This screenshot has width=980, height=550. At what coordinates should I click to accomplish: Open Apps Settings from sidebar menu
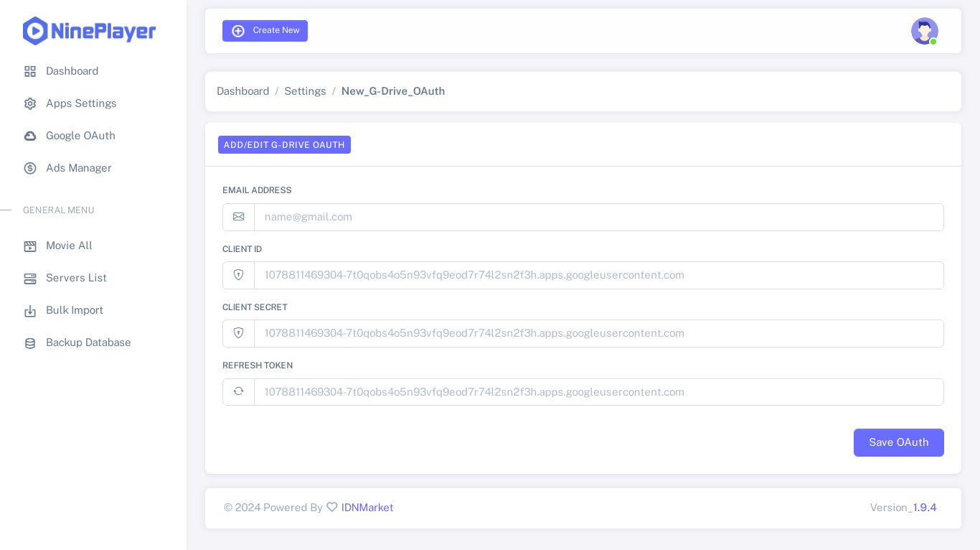pos(81,103)
